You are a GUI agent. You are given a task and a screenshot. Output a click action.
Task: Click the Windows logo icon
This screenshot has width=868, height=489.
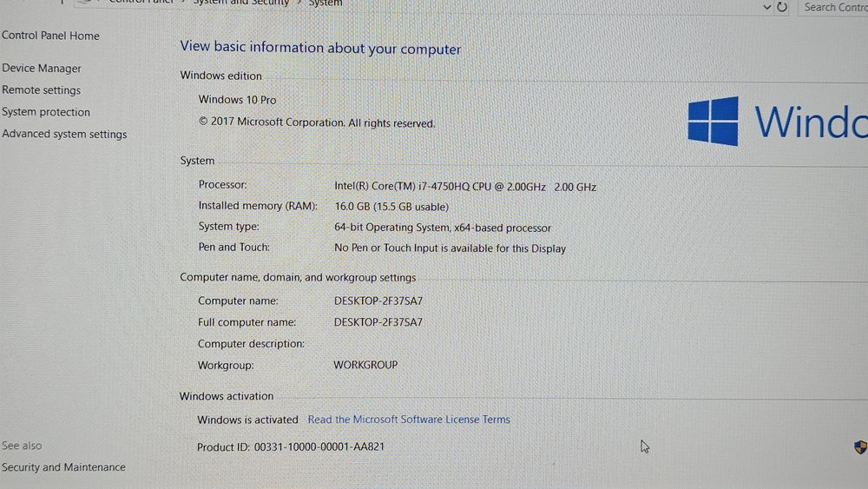713,122
